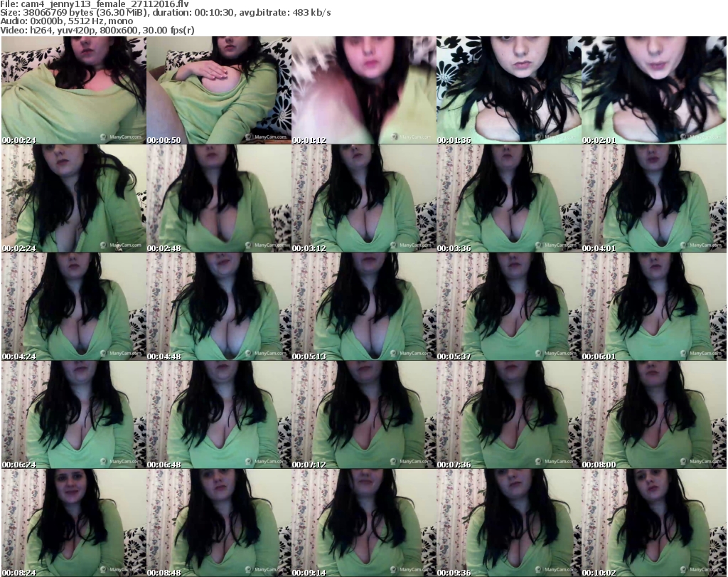
Task: Click the frame at 00:07:12
Action: [364, 415]
